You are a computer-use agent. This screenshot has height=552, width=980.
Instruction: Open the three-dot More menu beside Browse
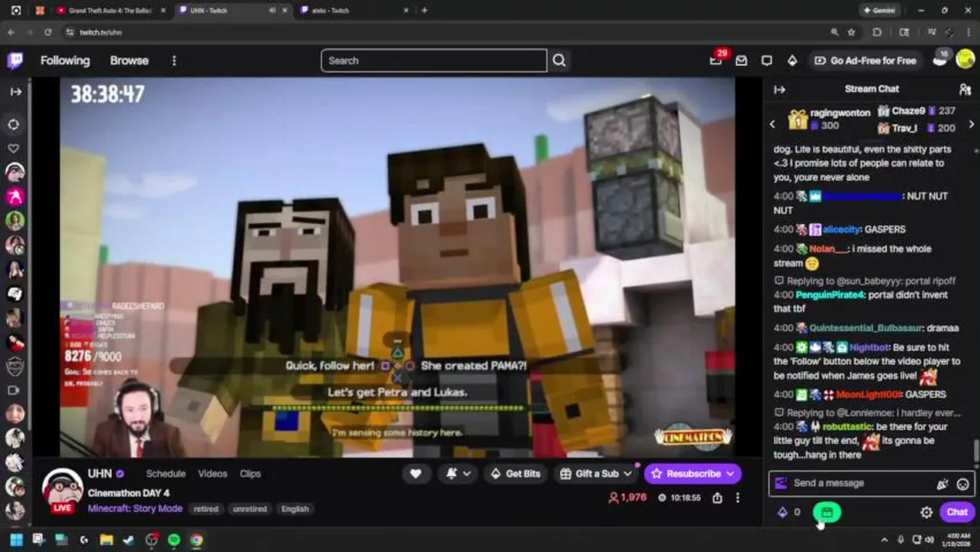pyautogui.click(x=174, y=61)
